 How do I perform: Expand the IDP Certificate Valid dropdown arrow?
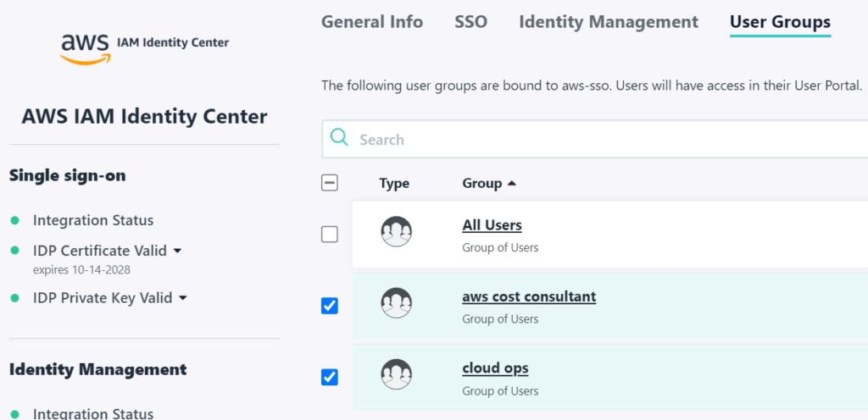point(177,251)
